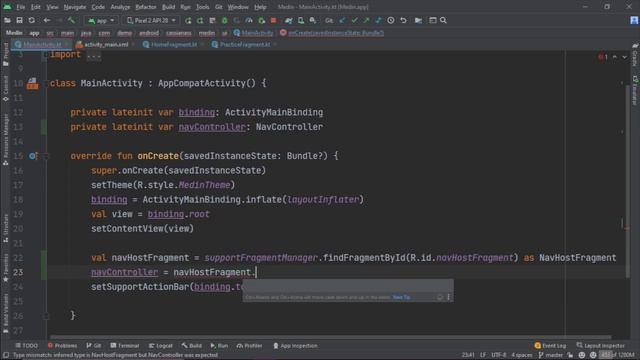Collapse the onCreate function fold marker

[x=46, y=156]
